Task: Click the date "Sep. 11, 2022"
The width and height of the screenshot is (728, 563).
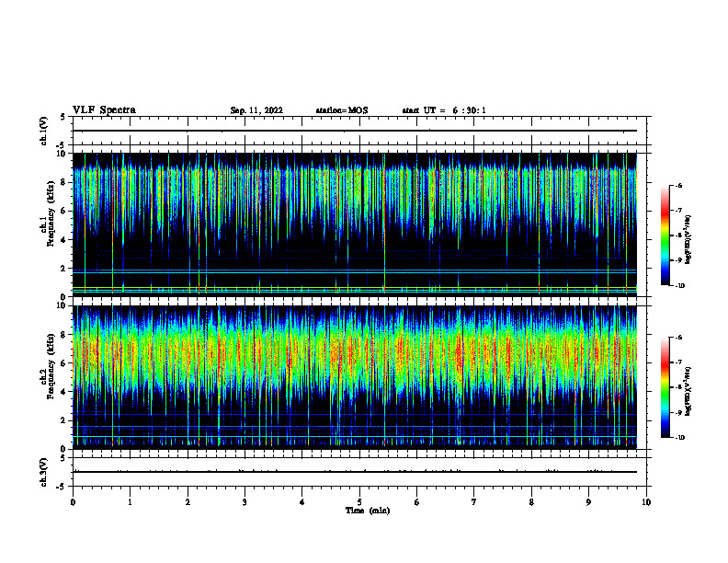Action: 256,110
